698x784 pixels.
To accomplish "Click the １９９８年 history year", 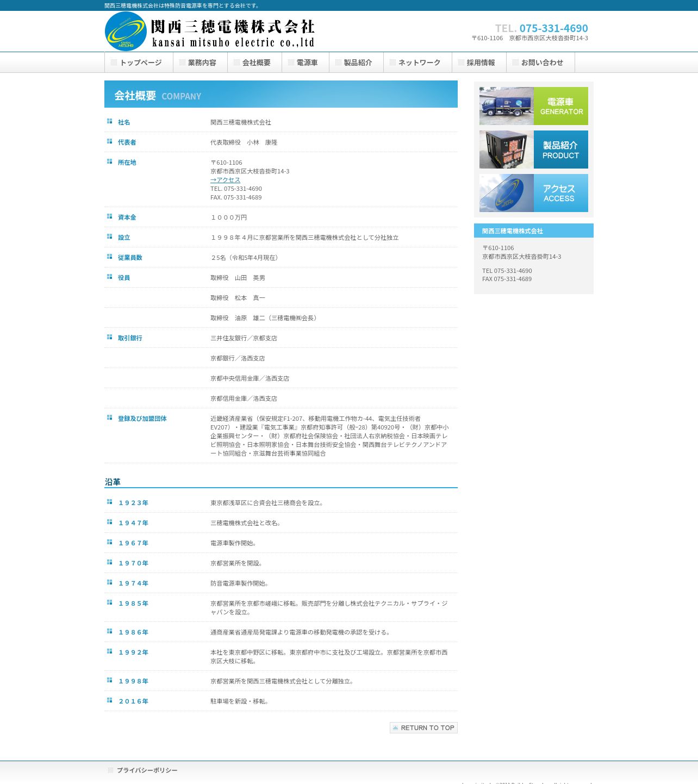I will pyautogui.click(x=133, y=681).
